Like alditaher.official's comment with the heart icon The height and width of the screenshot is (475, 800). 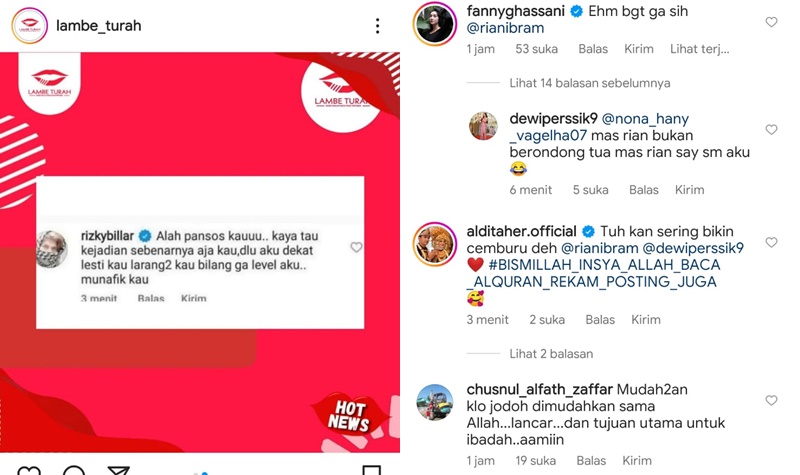[x=771, y=242]
